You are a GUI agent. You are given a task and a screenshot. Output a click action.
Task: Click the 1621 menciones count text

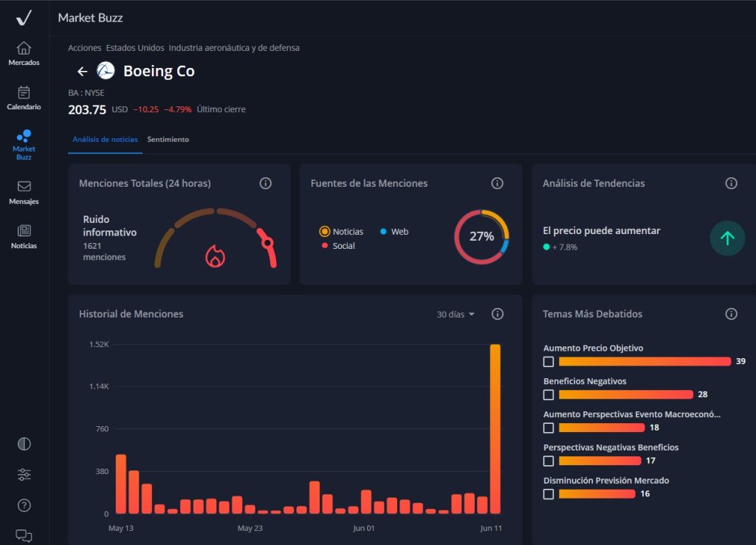coord(104,251)
